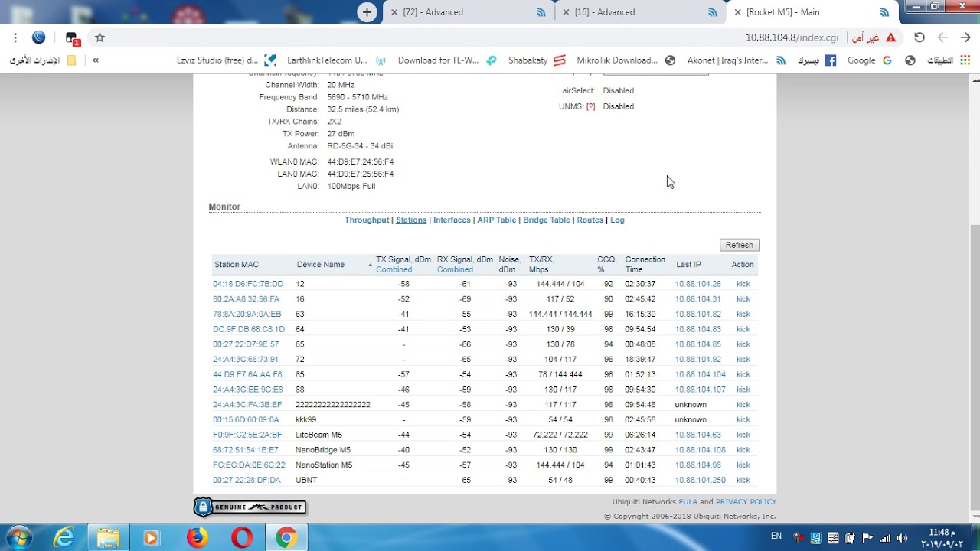The width and height of the screenshot is (980, 551).
Task: Click the blue profile globe icon
Action: click(39, 37)
